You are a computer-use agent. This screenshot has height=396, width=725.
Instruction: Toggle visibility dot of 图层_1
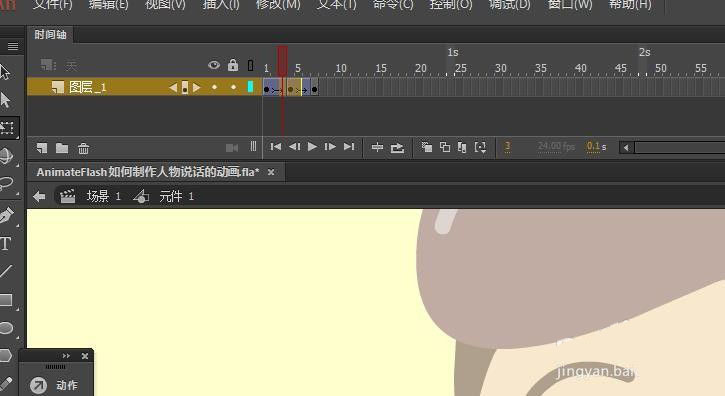(214, 87)
